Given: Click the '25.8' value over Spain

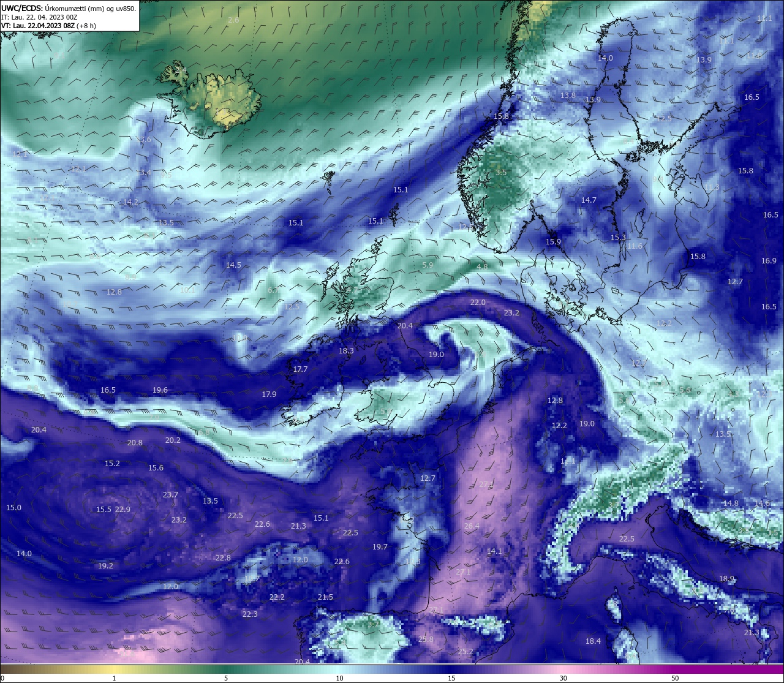Looking at the screenshot, I should (426, 640).
